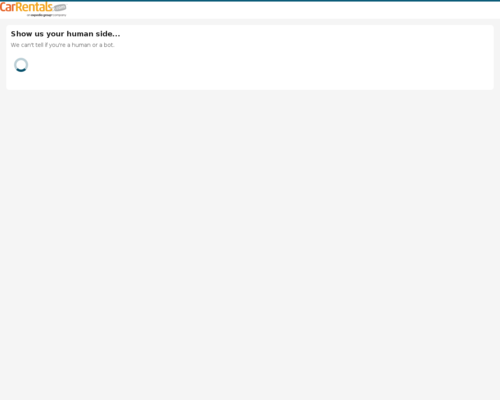Click the orange 'Car' part of logo
This screenshot has height=400, width=500.
pos(7,7)
